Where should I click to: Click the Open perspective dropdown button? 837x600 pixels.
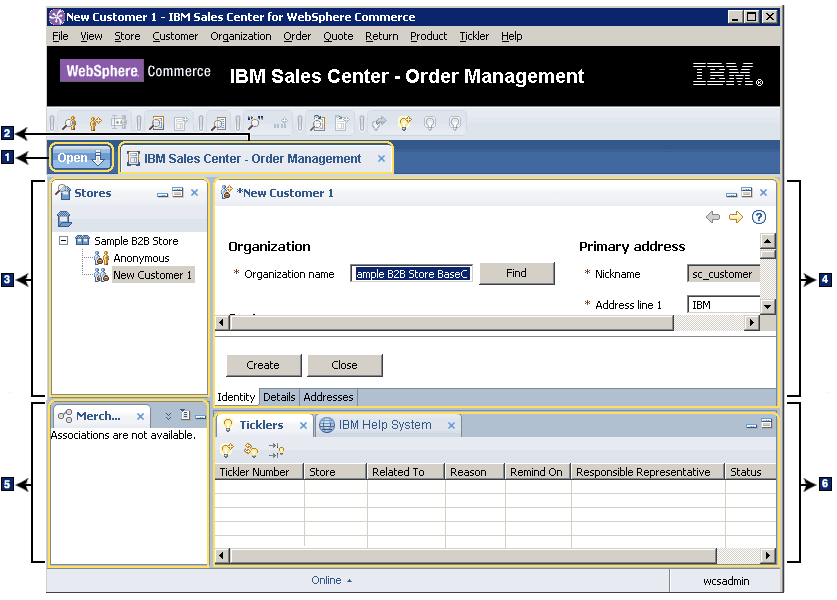tap(81, 158)
